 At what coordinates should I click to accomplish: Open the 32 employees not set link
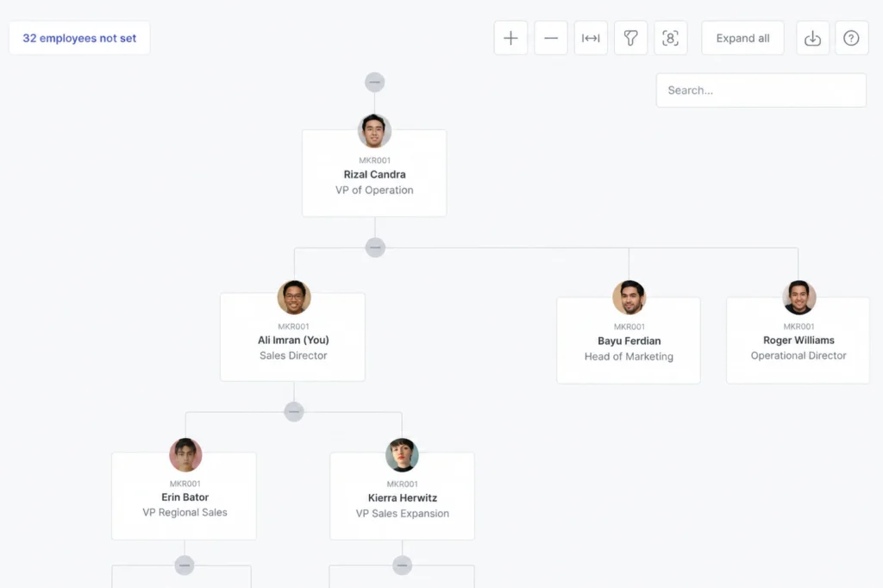click(79, 38)
